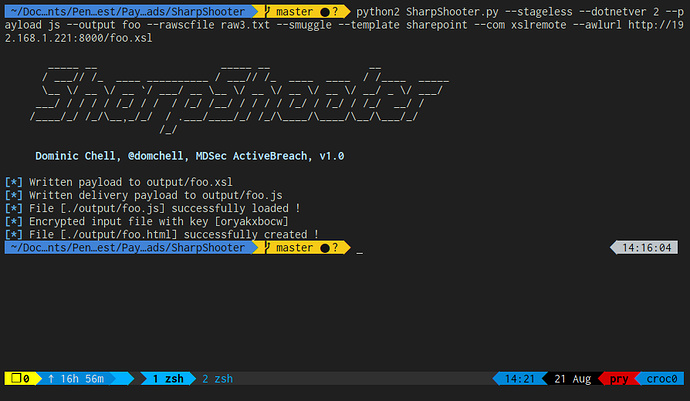This screenshot has height=401, width=690.
Task: Click the top prompt's SharpShooter directory path
Action: (128, 11)
